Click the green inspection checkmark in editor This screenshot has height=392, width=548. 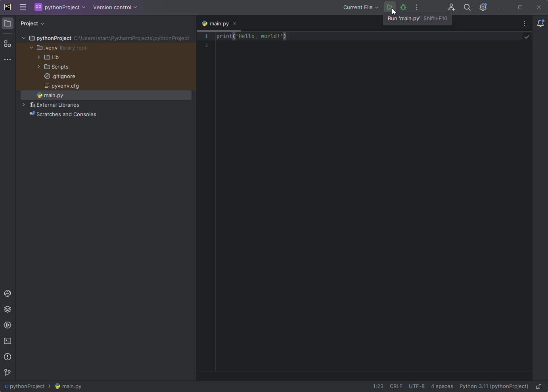pos(527,37)
